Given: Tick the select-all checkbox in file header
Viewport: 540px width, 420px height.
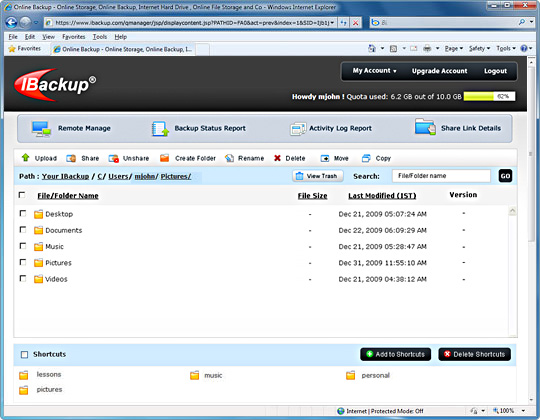Looking at the screenshot, I should tap(22, 195).
